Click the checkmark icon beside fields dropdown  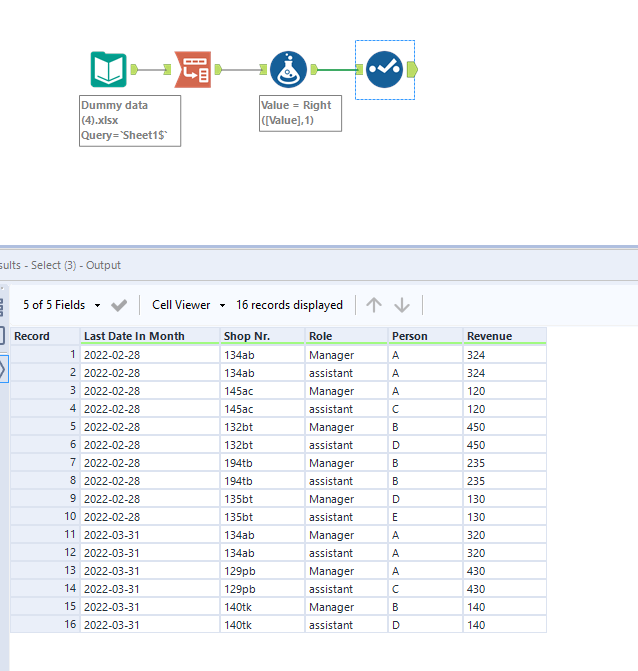(119, 305)
